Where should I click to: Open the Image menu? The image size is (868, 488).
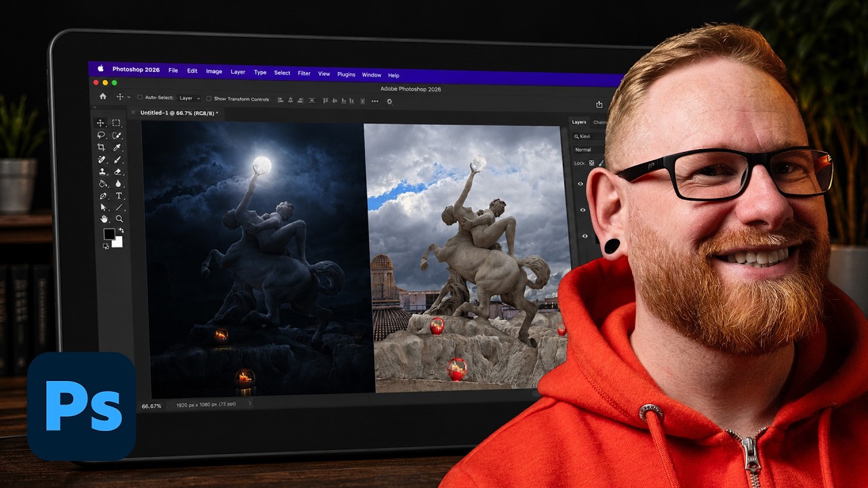[x=214, y=72]
